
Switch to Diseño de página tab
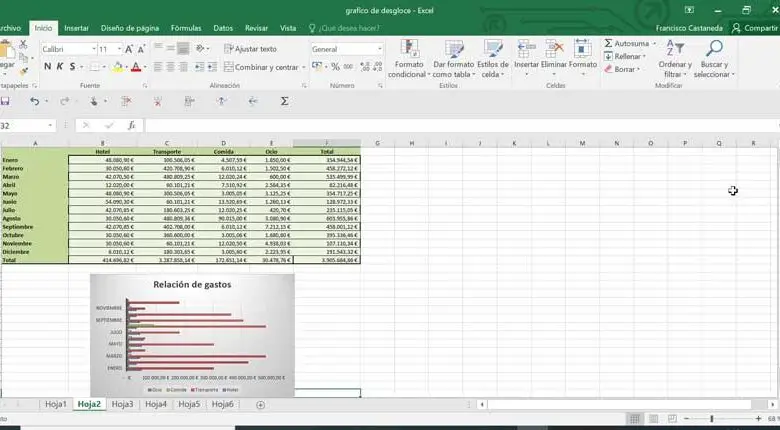tap(130, 28)
